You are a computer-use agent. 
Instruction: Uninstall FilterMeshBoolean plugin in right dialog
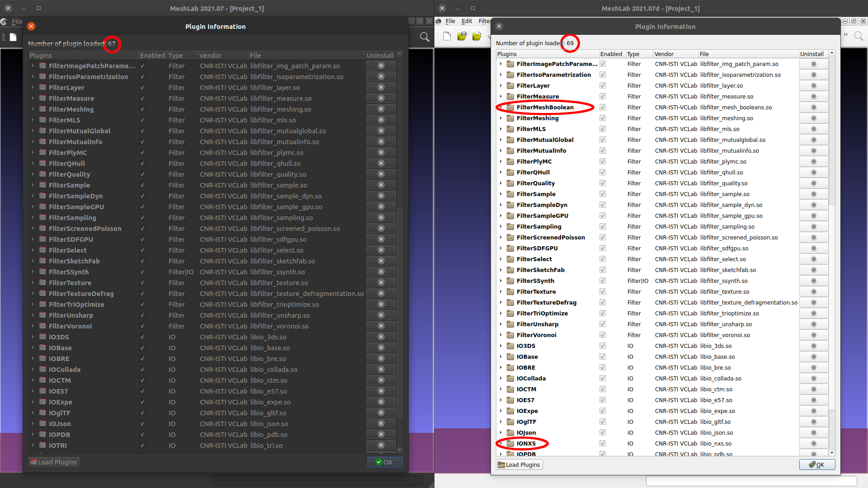[813, 108]
